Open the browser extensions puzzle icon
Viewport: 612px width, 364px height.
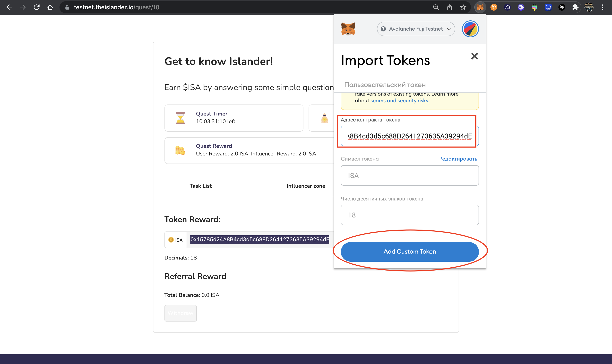pyautogui.click(x=575, y=7)
